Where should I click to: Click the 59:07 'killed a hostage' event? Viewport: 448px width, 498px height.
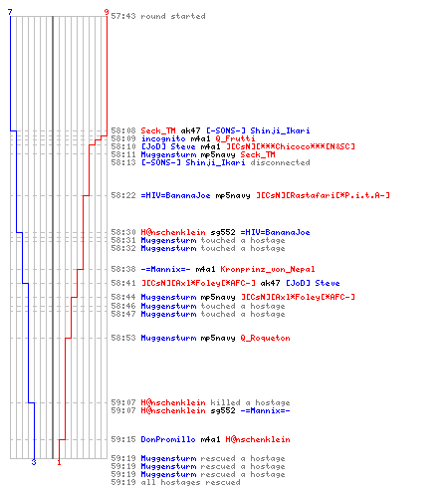pos(200,402)
